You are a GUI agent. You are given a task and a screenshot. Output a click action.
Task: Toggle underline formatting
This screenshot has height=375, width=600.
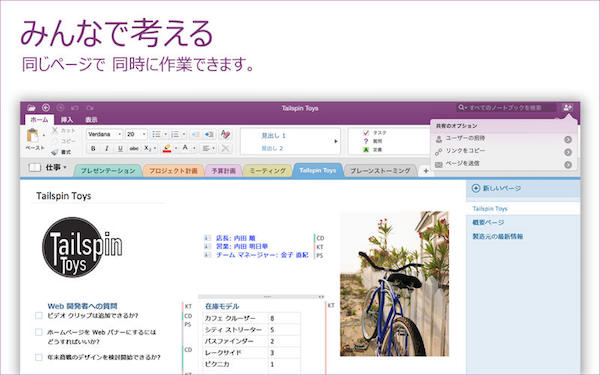(x=120, y=148)
